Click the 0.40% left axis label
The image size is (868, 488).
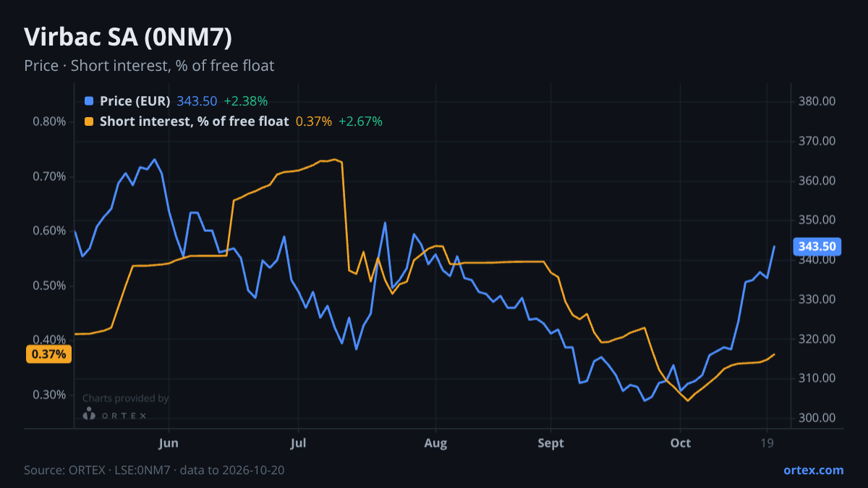(x=49, y=340)
